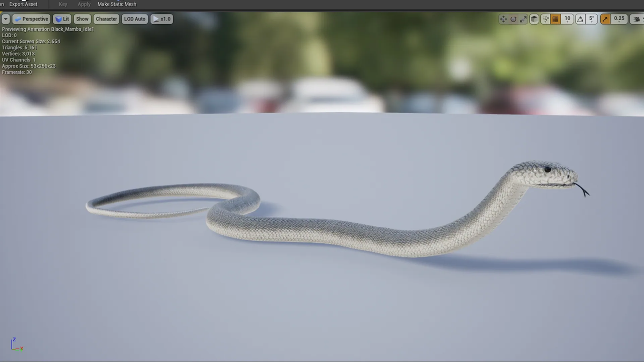The width and height of the screenshot is (644, 362).
Task: Select the Rotate gizmo tool
Action: click(513, 19)
